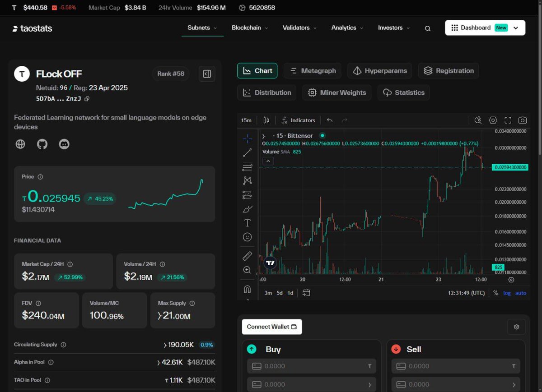
Task: Undo the last chart action
Action: pyautogui.click(x=330, y=120)
